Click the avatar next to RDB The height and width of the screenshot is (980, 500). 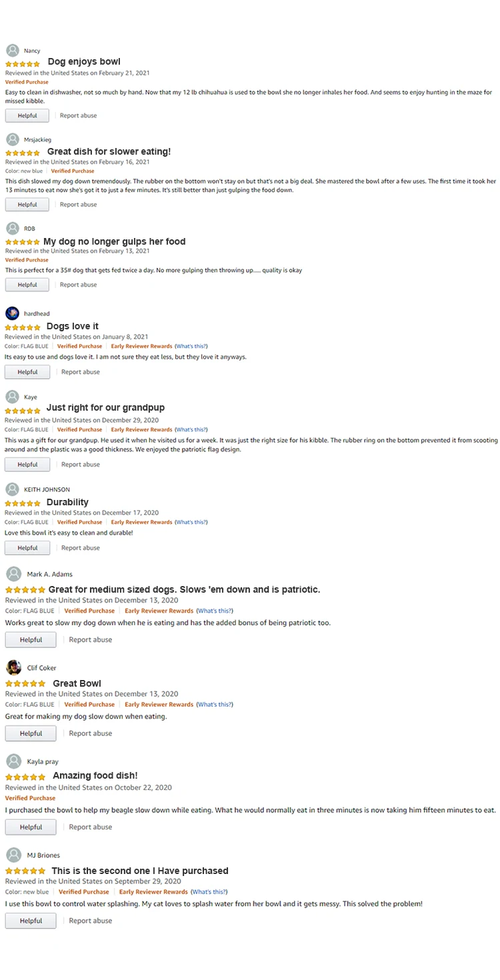(13, 229)
